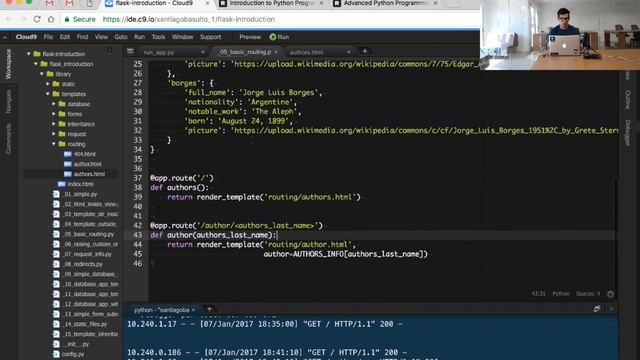Expand the forms folder
The image size is (640, 360).
(x=53, y=114)
